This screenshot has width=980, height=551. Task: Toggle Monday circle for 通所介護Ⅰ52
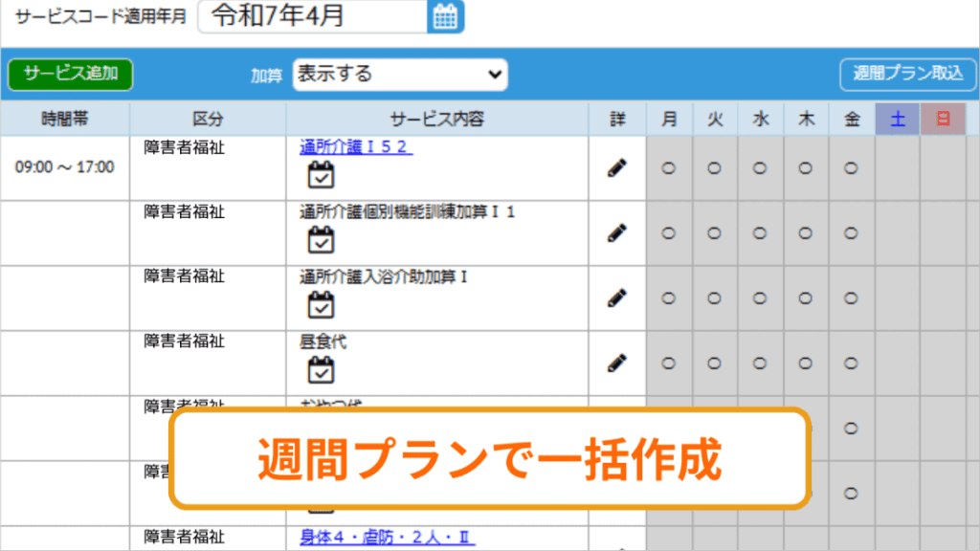[669, 168]
